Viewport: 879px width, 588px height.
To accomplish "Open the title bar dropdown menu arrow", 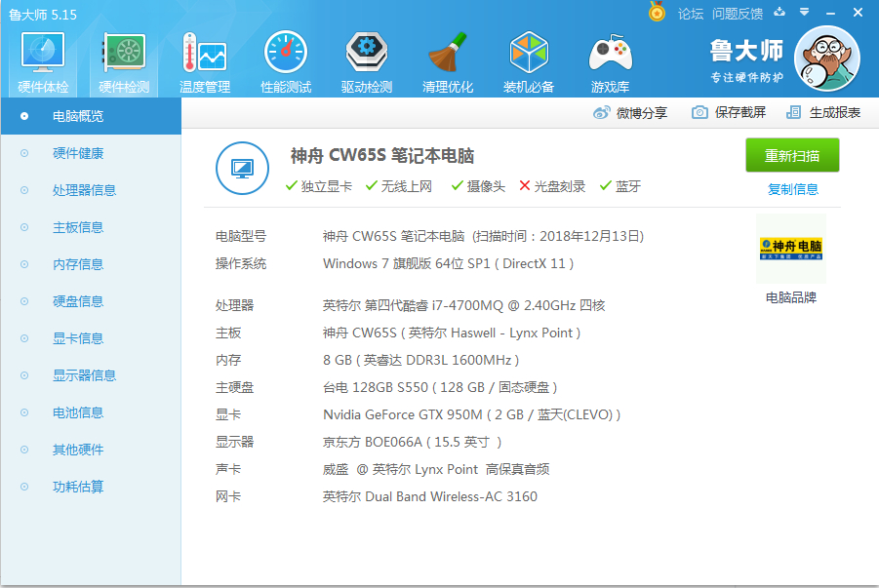I will 805,12.
